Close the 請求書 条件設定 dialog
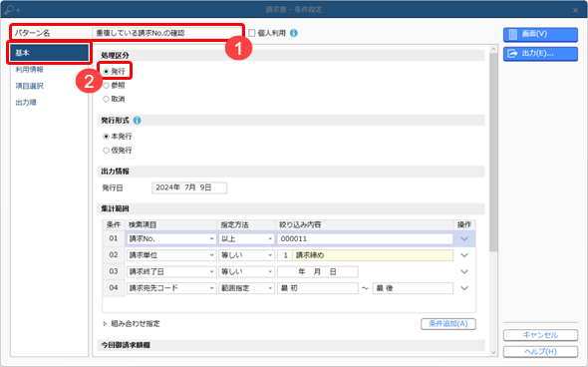 point(575,10)
